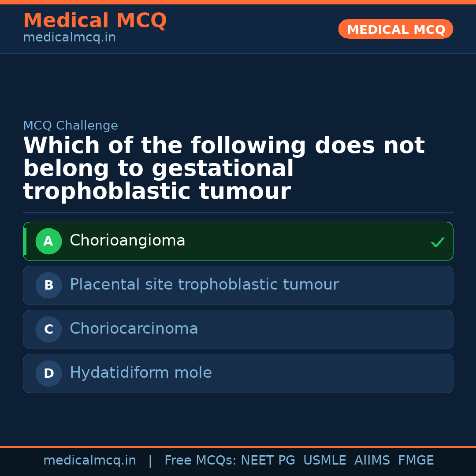Screen dimensions: 476x476
Task: Click the Medical MCQ header title
Action: (x=95, y=21)
